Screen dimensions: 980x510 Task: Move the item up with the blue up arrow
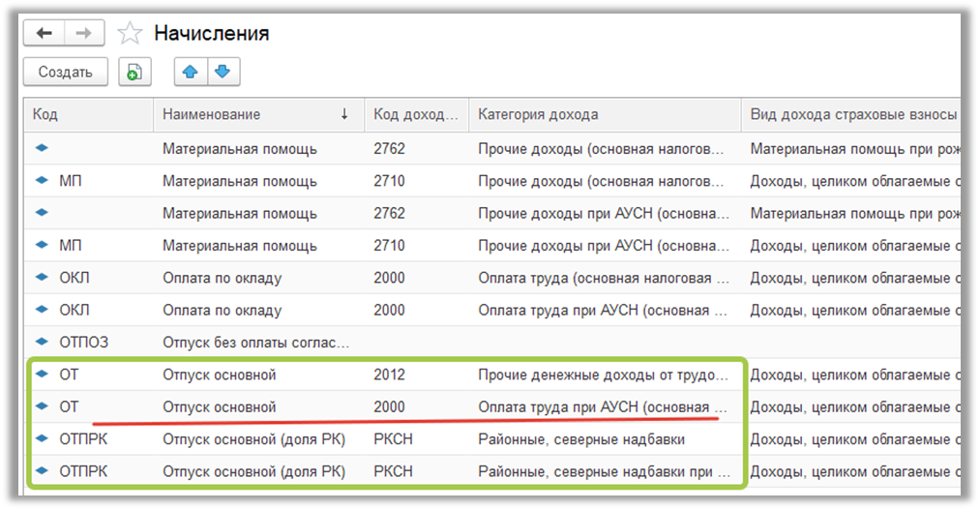[191, 72]
